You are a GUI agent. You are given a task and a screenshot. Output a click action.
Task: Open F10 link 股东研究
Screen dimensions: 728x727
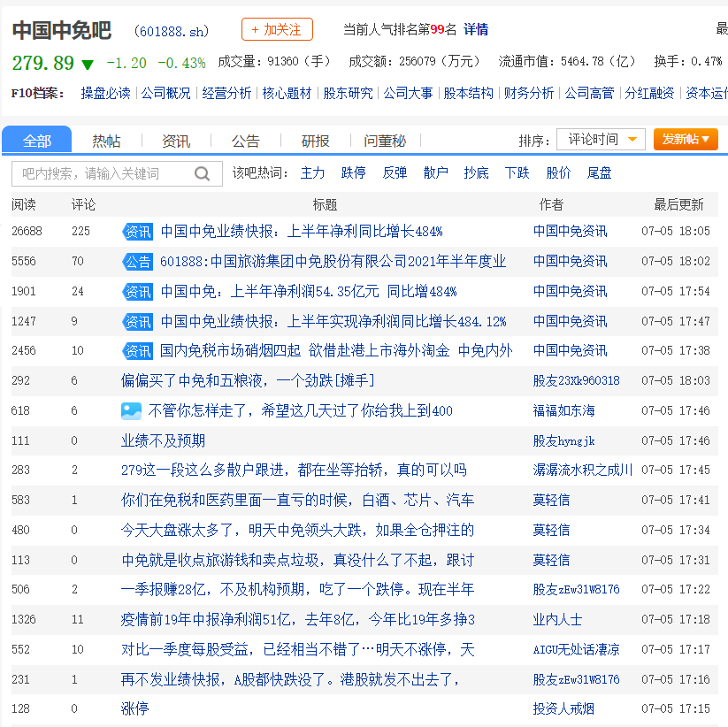point(349,94)
